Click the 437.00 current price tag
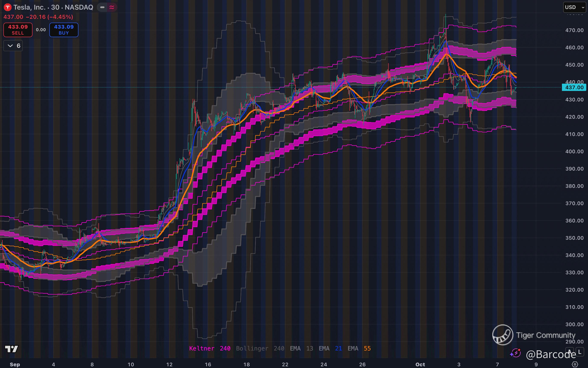This screenshot has height=368, width=588. coord(574,87)
